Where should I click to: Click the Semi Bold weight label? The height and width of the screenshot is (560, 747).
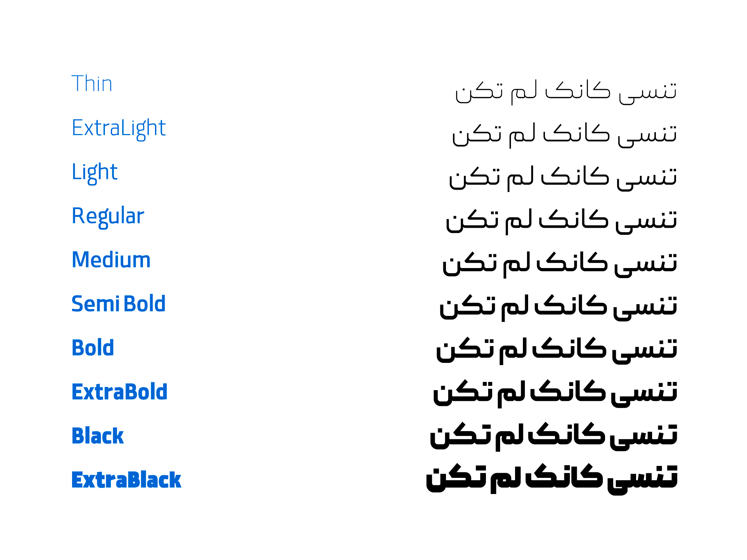click(118, 304)
